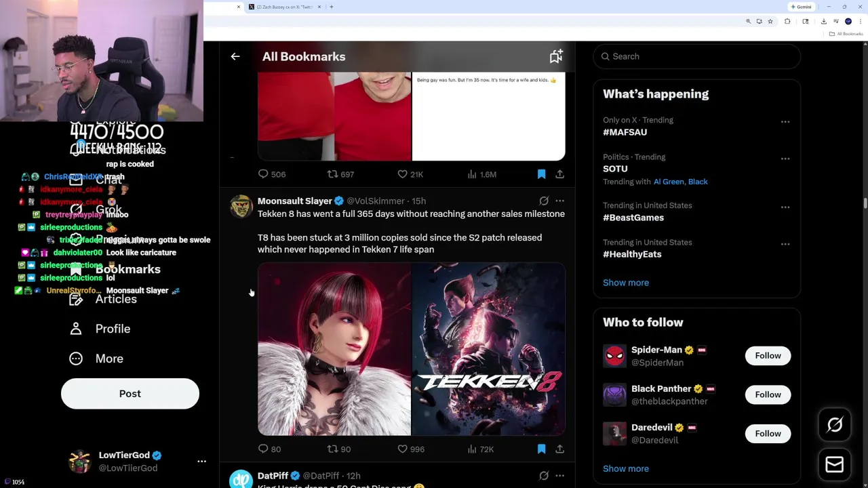Screen dimensions: 868x488
Task: Open Bookmarks in the sidebar
Action: [115, 269]
